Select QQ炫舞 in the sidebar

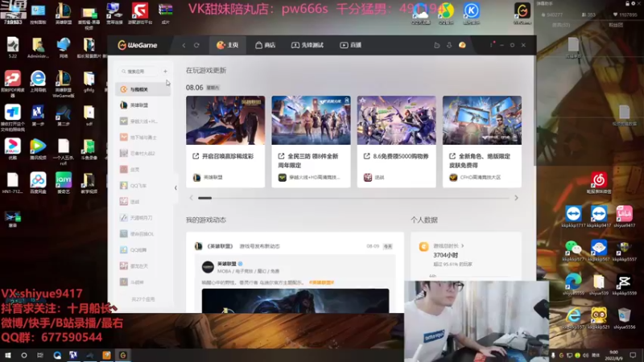coord(143,250)
